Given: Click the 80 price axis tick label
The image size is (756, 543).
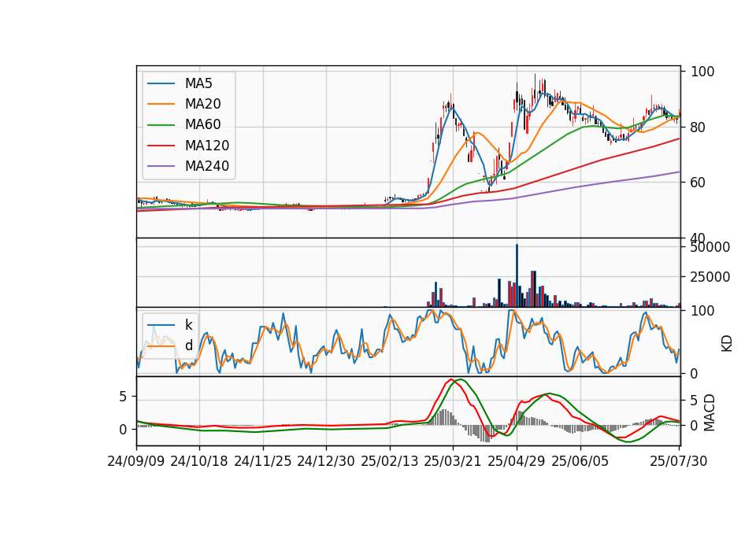Looking at the screenshot, I should pos(699,127).
